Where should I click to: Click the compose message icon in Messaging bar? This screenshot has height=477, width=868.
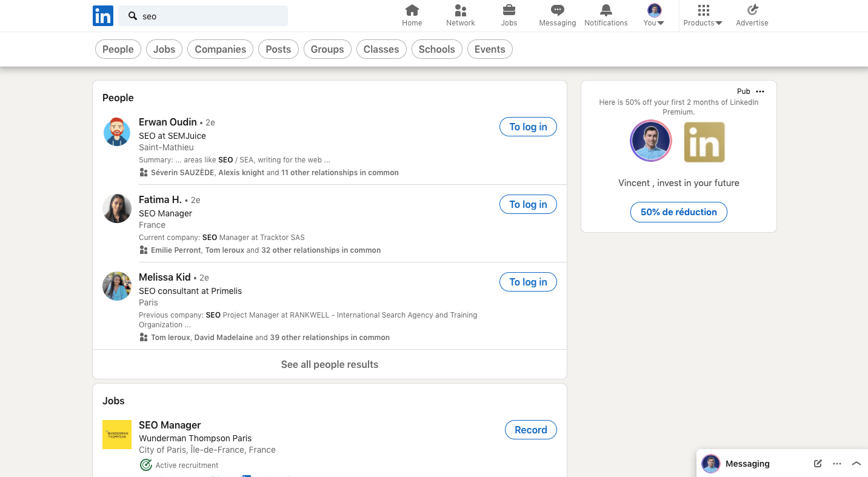coord(818,464)
